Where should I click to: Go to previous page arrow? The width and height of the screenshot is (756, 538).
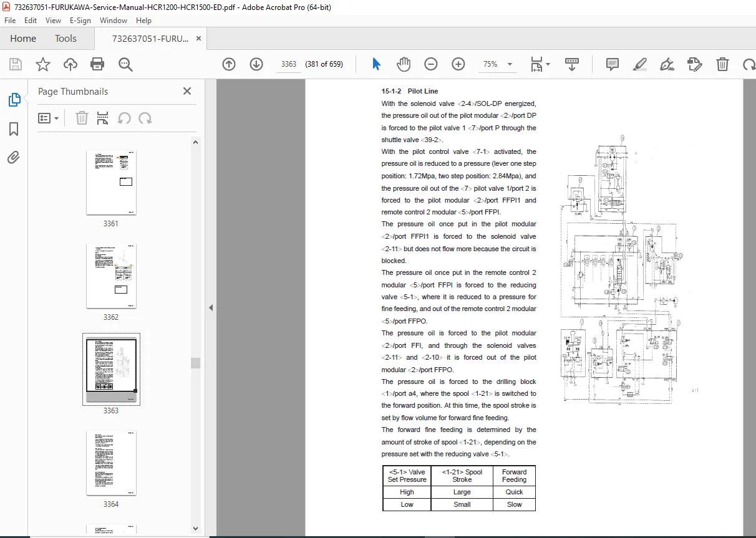(x=229, y=64)
